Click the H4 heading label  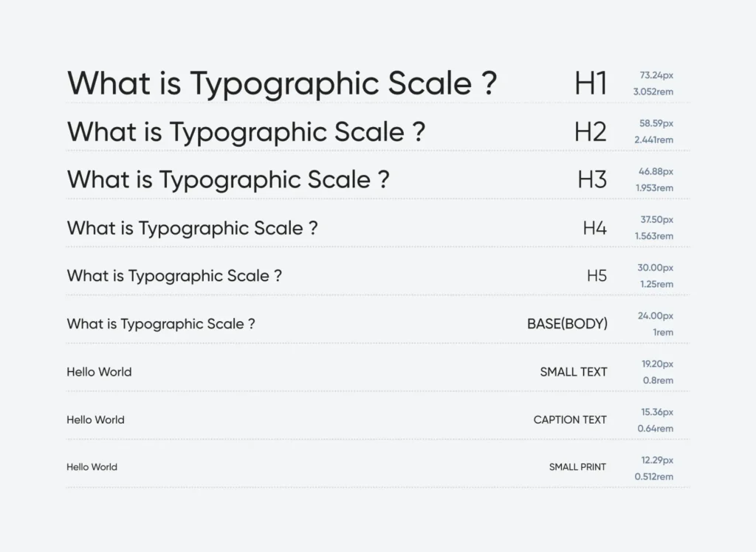click(x=595, y=228)
